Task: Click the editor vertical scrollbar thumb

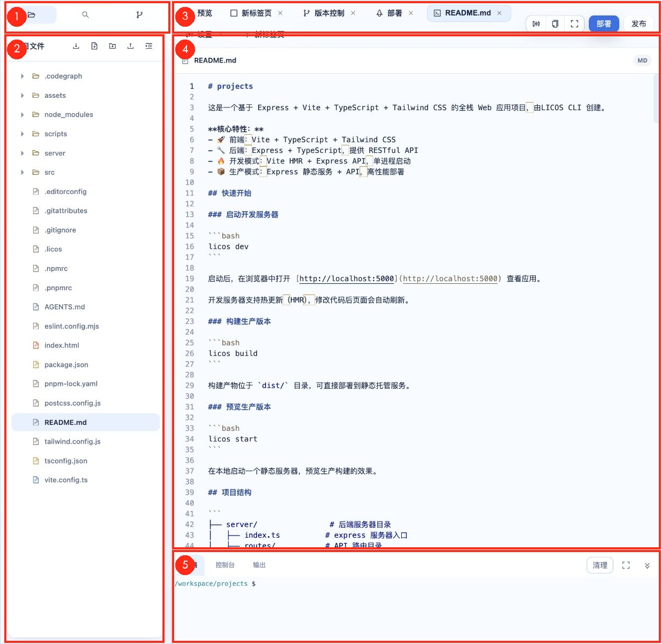Action: [656, 99]
